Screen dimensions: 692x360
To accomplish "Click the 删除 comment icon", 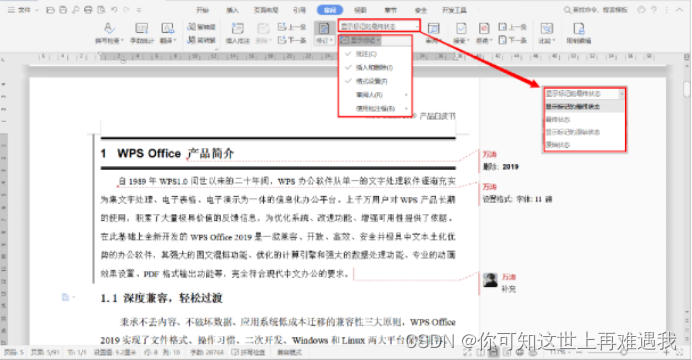I will tap(263, 29).
